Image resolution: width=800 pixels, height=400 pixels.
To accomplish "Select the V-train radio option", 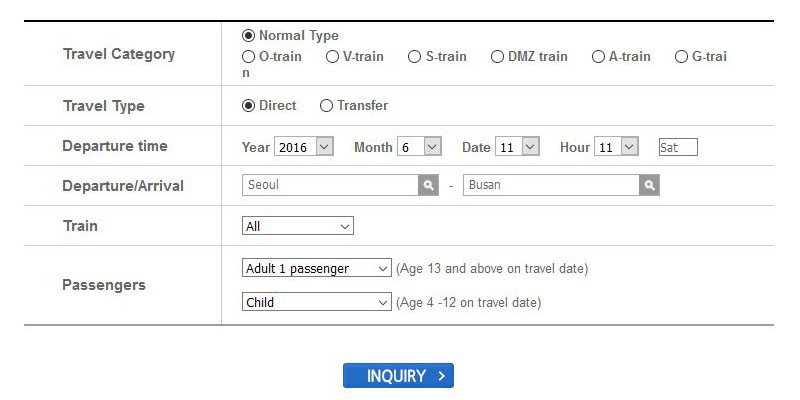I will point(333,57).
